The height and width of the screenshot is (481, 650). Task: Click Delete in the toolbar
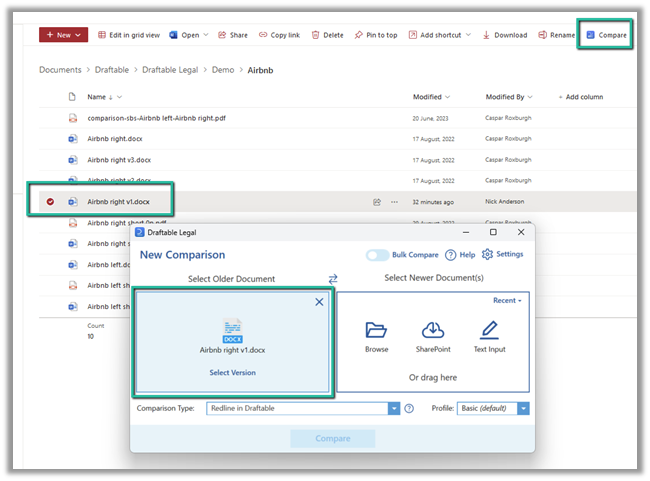click(x=327, y=35)
